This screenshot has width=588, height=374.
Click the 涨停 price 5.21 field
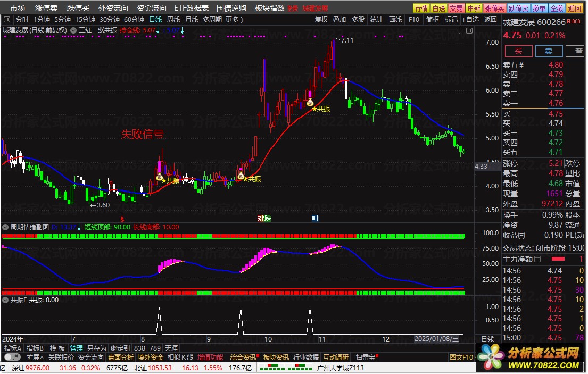point(545,163)
